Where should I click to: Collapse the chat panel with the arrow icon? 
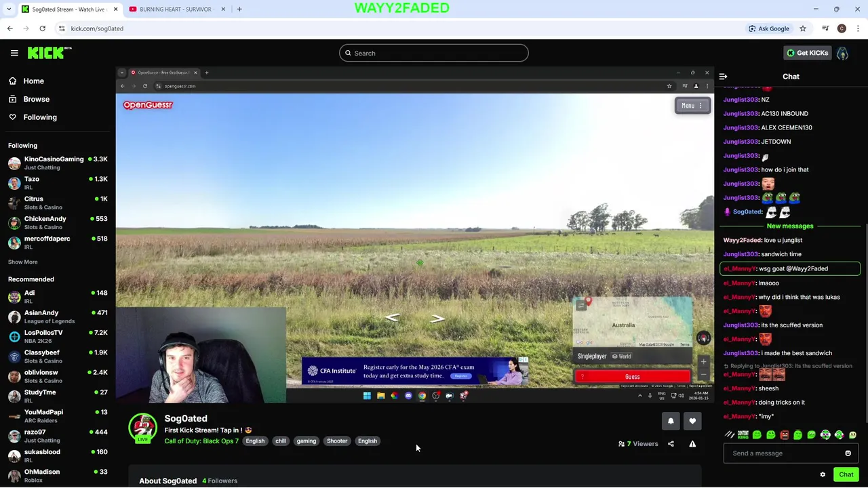723,77
